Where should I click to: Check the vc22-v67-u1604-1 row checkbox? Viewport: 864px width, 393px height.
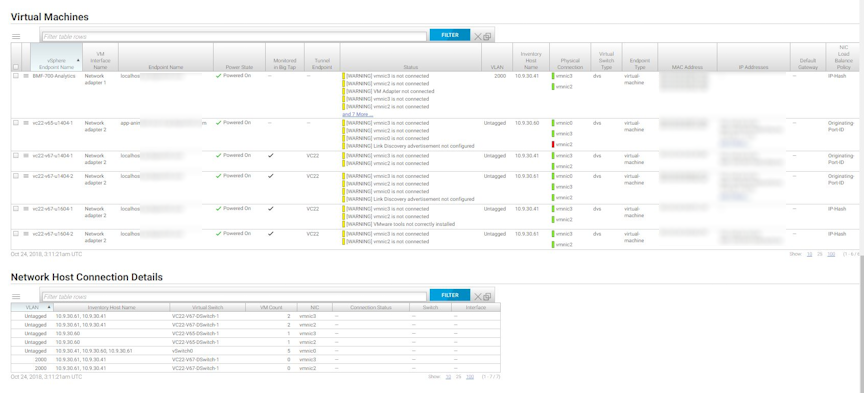(16, 209)
